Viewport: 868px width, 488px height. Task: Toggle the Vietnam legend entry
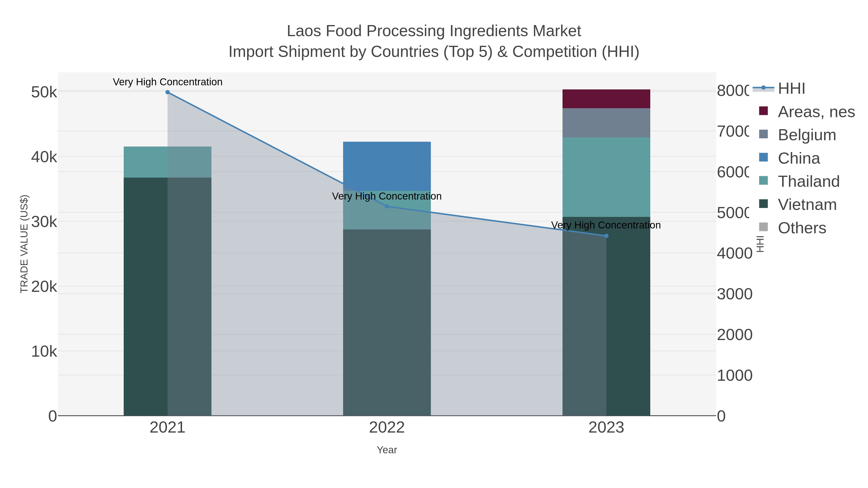797,204
